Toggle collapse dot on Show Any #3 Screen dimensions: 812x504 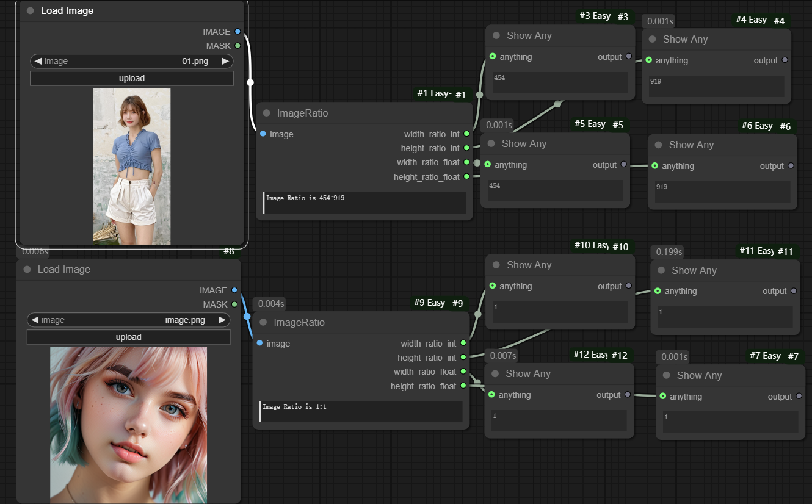pos(496,36)
